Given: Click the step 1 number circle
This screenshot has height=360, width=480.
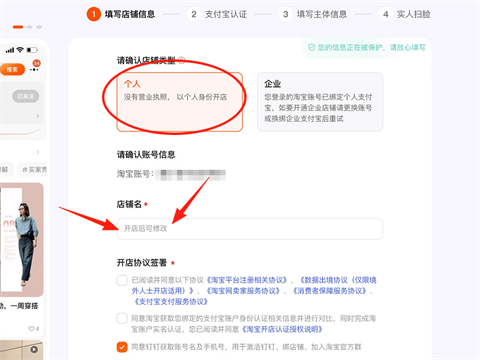Looking at the screenshot, I should tap(94, 14).
